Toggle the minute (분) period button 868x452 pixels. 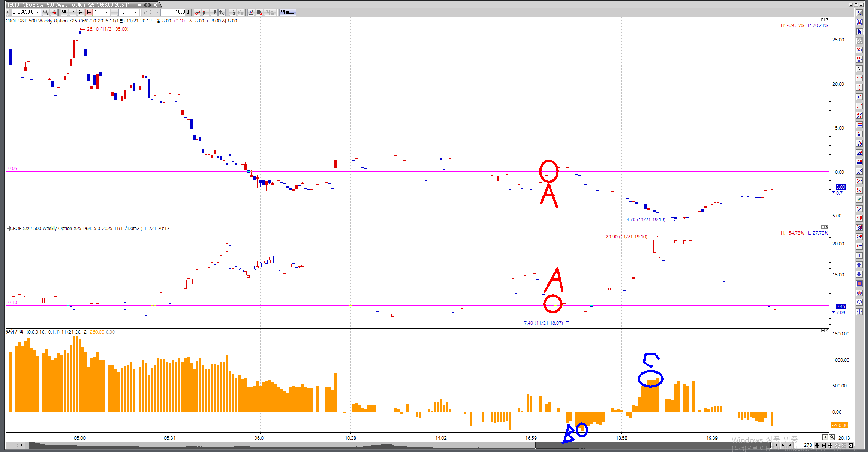pyautogui.click(x=89, y=12)
